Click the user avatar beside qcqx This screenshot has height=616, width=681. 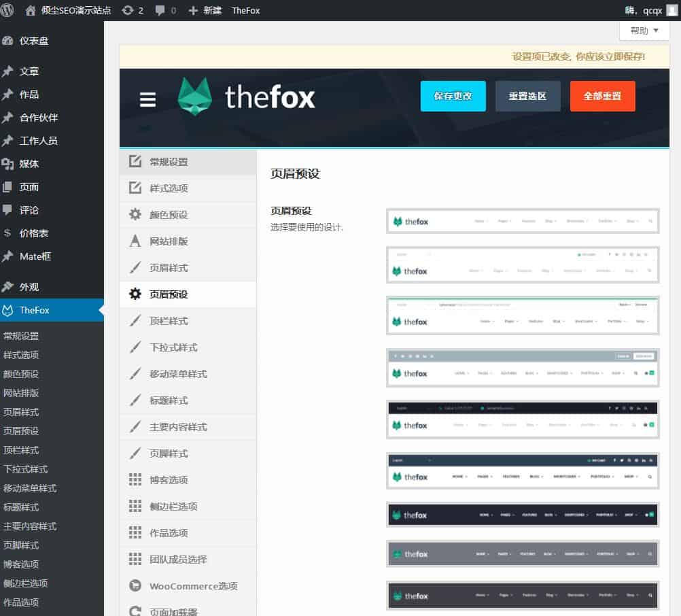pos(671,10)
